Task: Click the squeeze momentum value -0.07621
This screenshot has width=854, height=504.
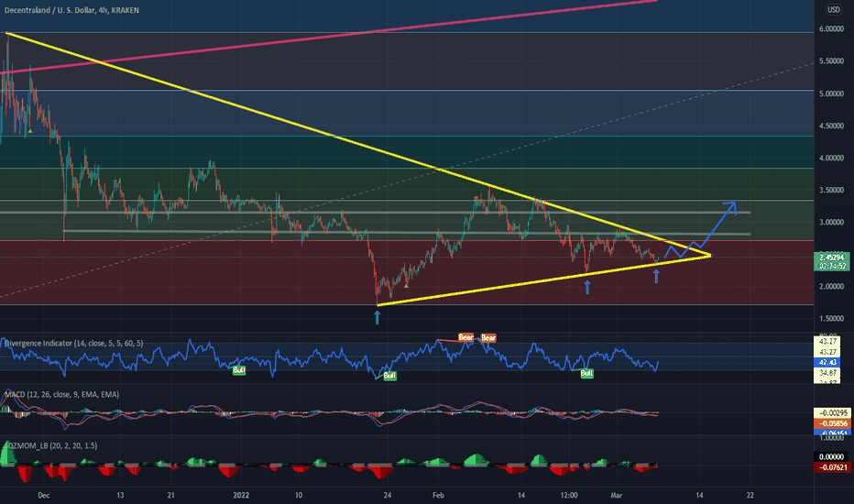Action: (832, 467)
